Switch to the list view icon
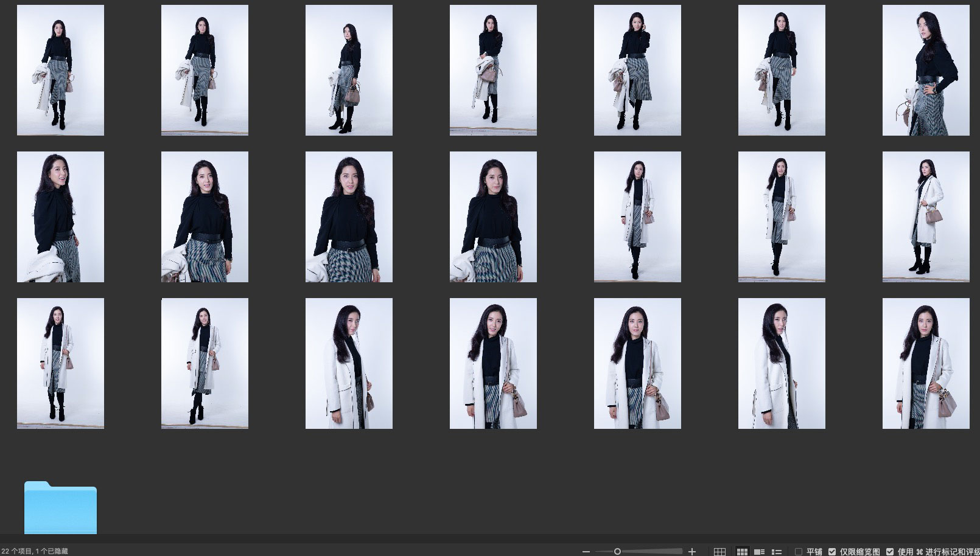 [x=777, y=552]
